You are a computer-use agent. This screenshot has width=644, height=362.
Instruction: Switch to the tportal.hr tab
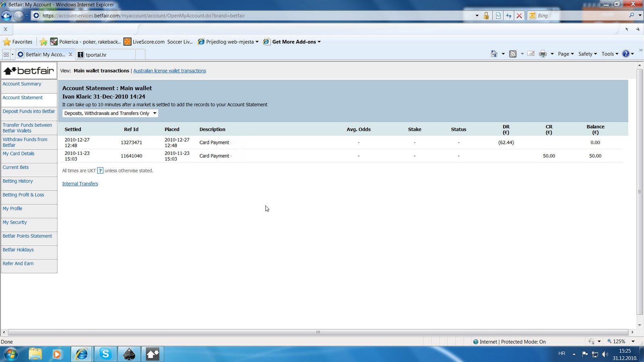[105, 55]
